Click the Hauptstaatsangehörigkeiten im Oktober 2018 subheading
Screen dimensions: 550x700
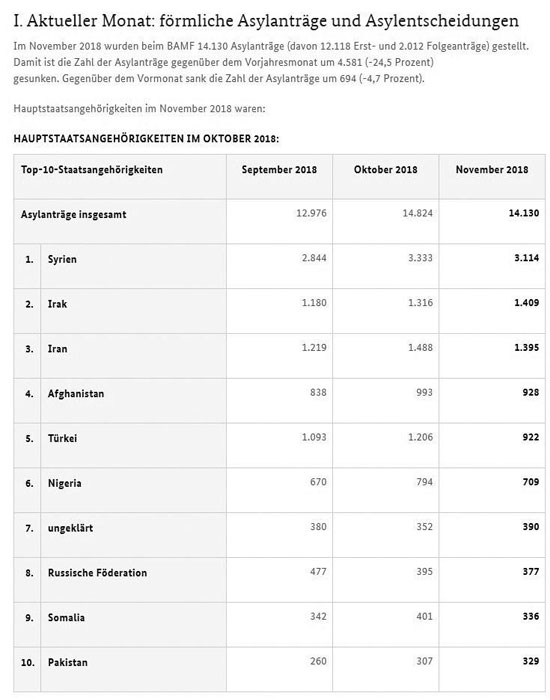pos(146,139)
